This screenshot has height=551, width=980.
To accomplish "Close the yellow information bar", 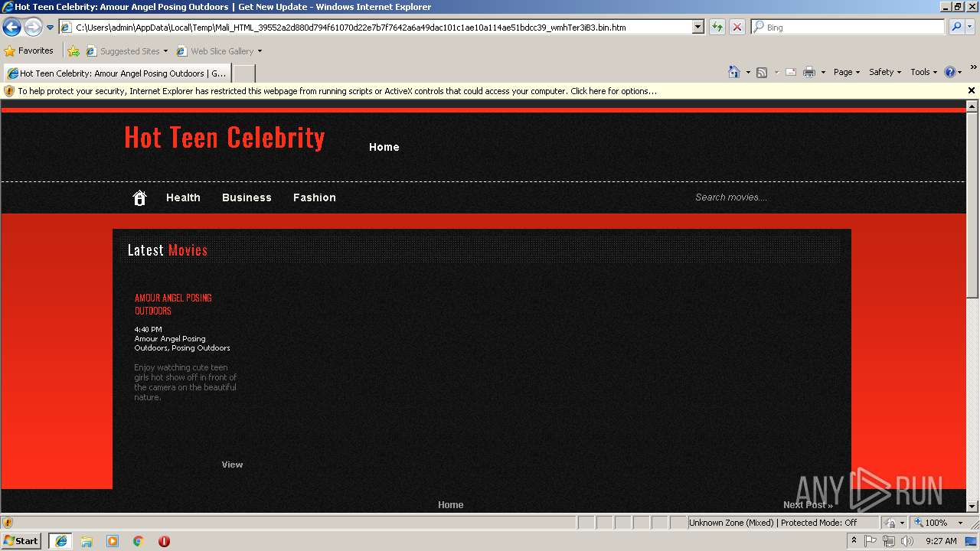I will tap(972, 90).
